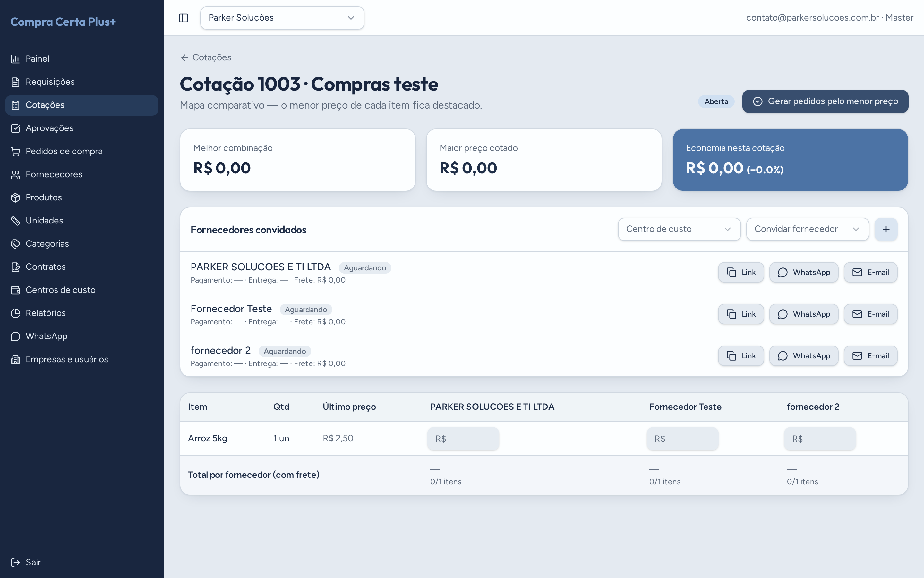Click Gerar pedidos pelo menor preço
Image resolution: width=924 pixels, height=578 pixels.
click(x=825, y=101)
